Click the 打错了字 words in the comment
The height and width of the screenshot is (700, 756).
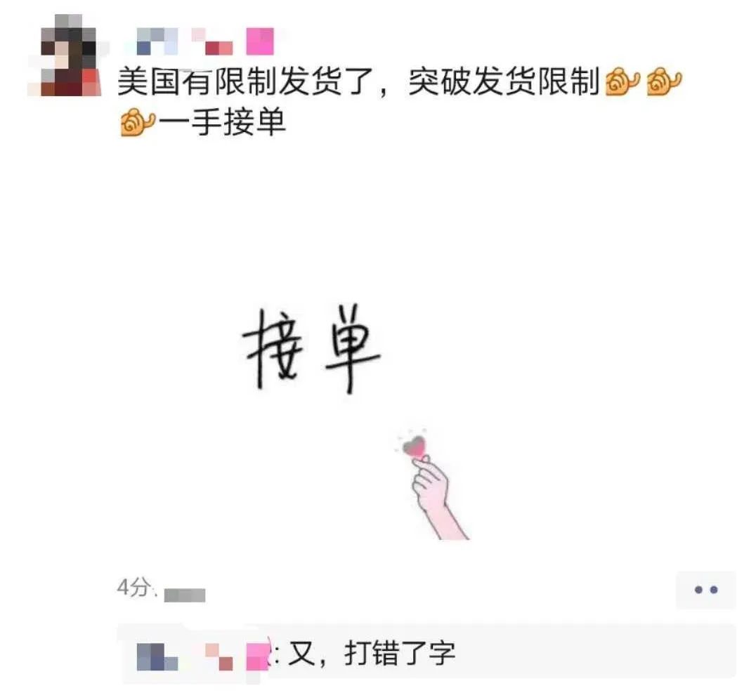point(400,654)
